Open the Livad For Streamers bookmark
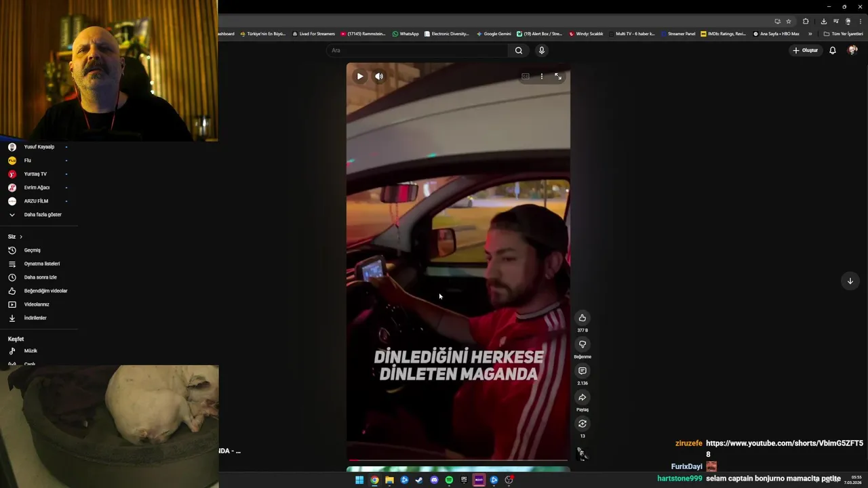 (313, 34)
